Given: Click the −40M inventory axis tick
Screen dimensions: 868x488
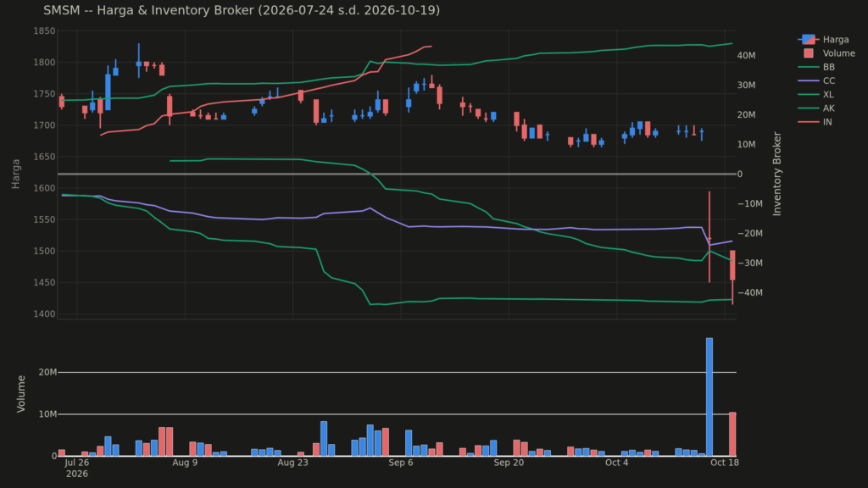Looking at the screenshot, I should tap(749, 292).
